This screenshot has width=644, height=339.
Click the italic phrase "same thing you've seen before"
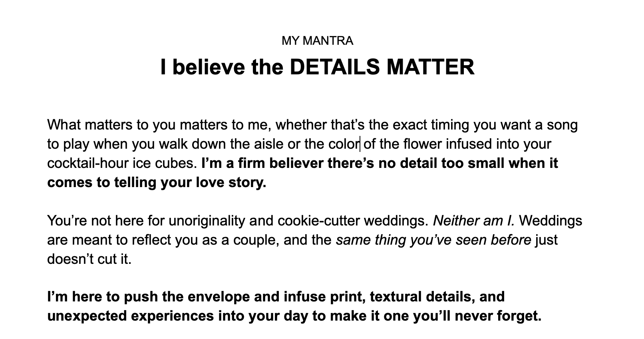(433, 240)
